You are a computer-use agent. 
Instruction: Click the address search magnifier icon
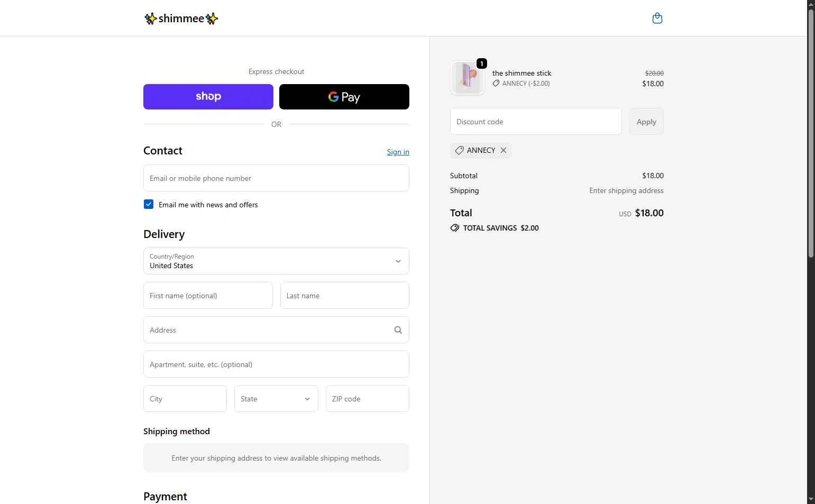(398, 330)
